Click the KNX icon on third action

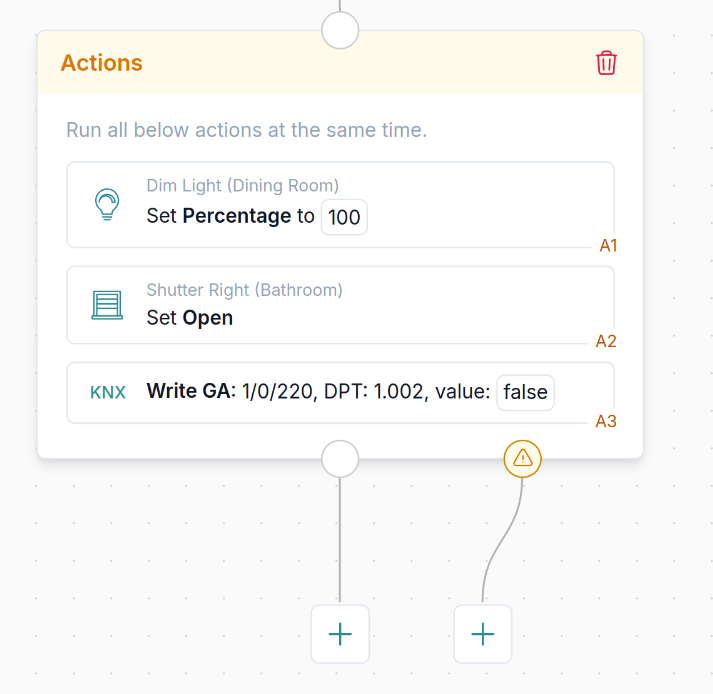tap(108, 392)
